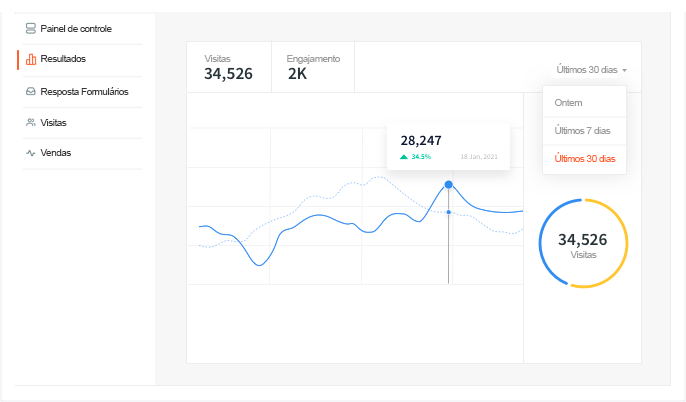Click the small dotted-line data point
The image size is (686, 402).
tap(448, 212)
